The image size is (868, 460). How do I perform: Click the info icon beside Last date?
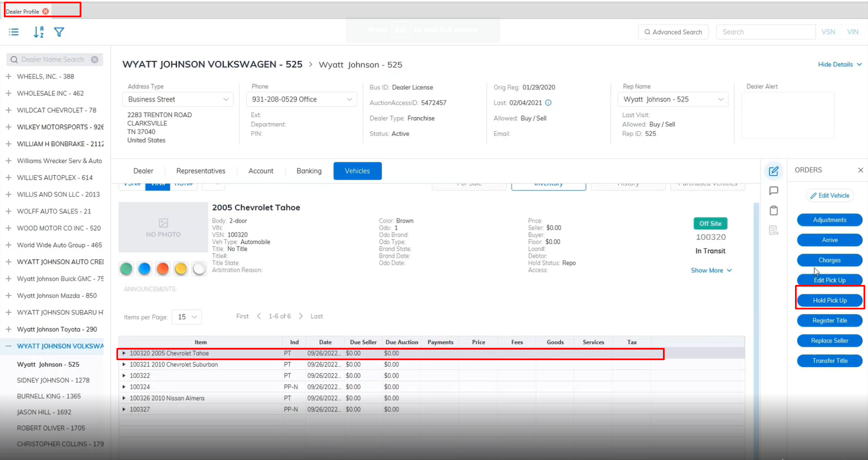pos(548,103)
